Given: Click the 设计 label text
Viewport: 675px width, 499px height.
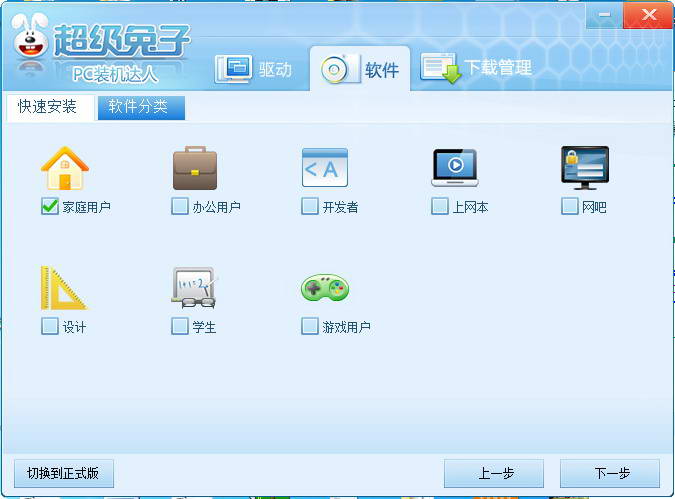Looking at the screenshot, I should click(x=74, y=327).
